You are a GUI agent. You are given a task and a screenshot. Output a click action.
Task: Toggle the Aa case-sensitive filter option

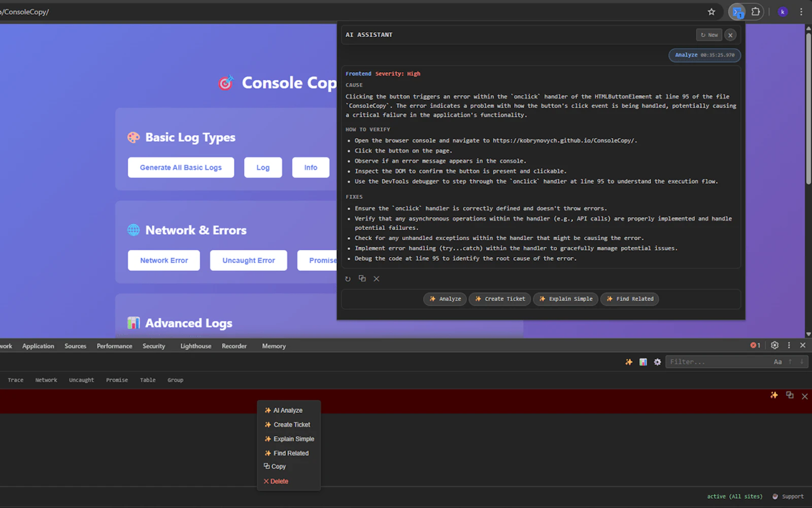(x=777, y=362)
